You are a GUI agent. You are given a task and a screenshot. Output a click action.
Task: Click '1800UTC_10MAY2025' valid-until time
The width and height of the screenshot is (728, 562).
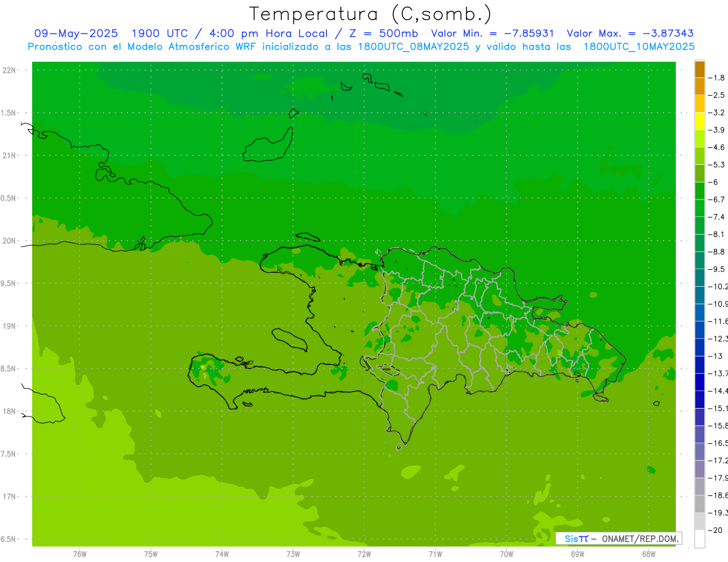[638, 46]
